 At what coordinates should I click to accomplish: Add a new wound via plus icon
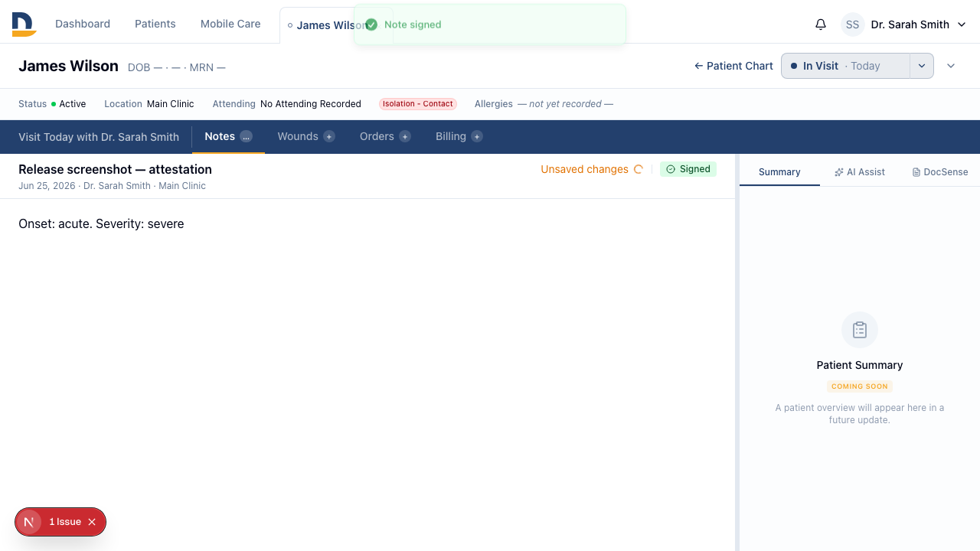(329, 136)
